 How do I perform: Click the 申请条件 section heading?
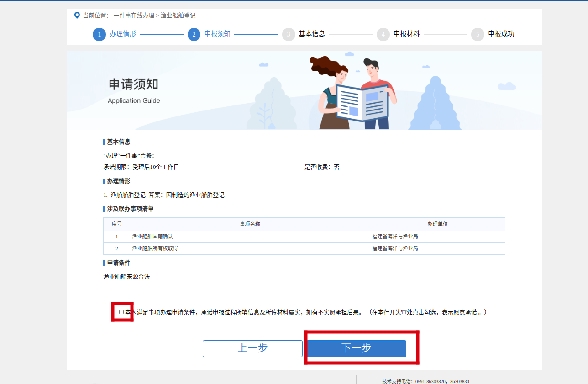[118, 263]
